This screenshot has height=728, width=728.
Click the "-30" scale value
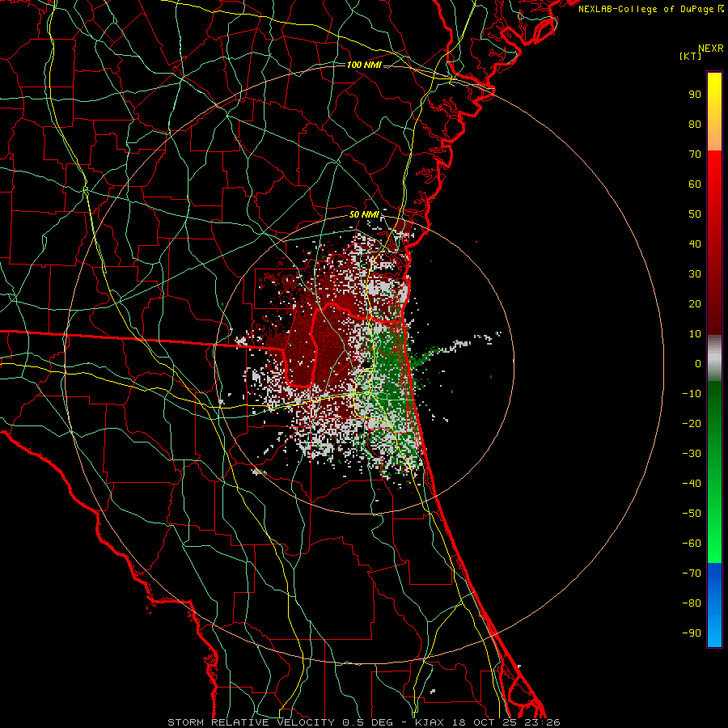[692, 454]
